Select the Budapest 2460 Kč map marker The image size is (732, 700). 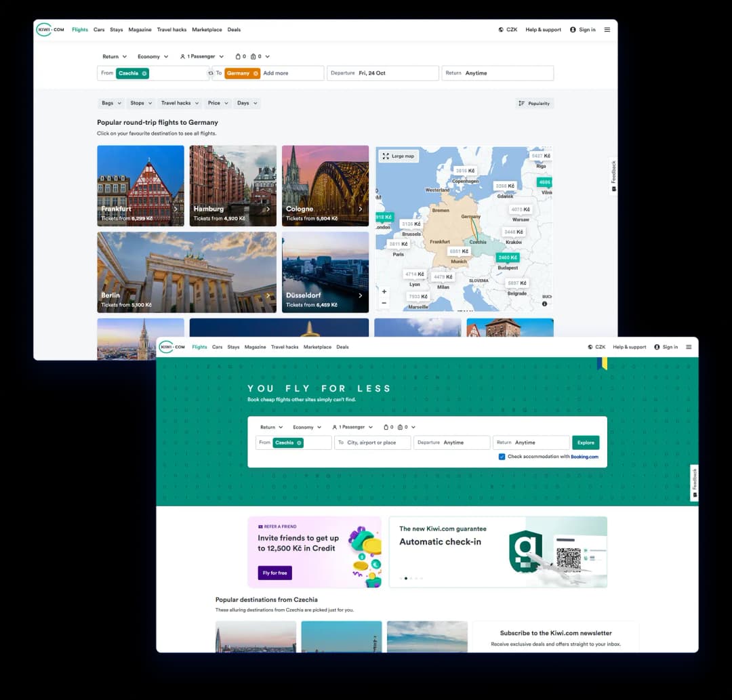tap(507, 258)
